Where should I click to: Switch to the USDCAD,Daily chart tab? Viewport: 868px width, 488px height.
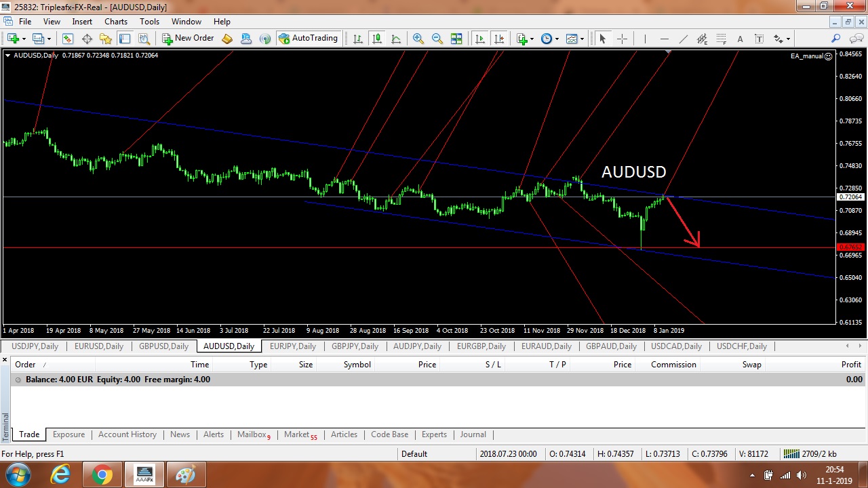(676, 346)
